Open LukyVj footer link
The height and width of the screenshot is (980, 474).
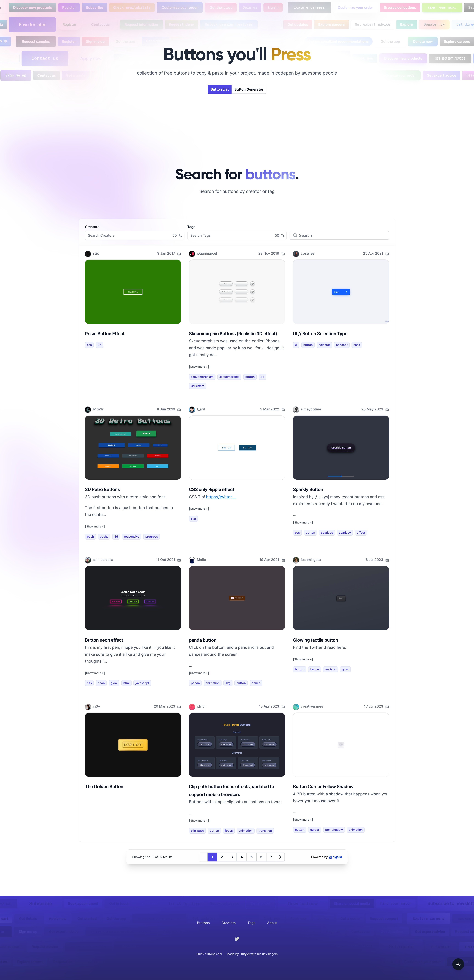click(244, 954)
